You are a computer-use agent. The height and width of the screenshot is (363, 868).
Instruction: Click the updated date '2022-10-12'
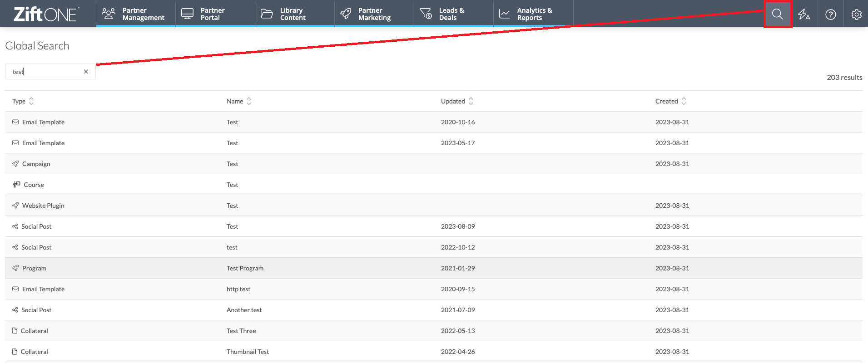pos(458,247)
